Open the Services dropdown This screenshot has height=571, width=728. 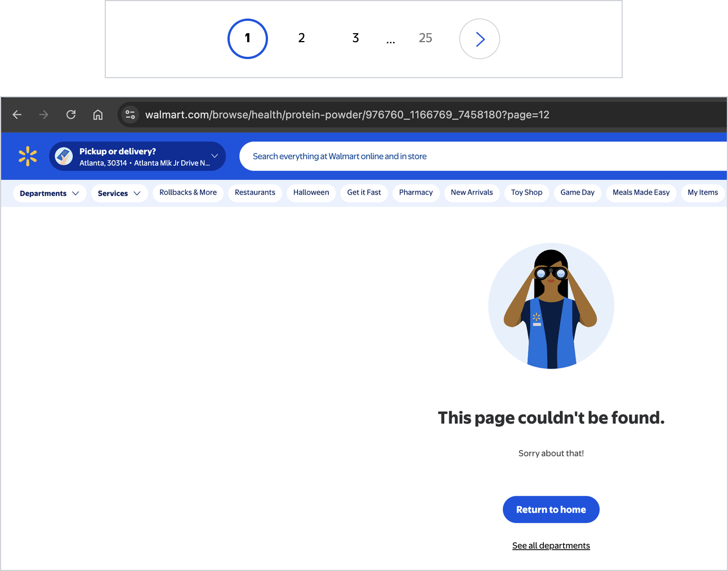coord(119,193)
